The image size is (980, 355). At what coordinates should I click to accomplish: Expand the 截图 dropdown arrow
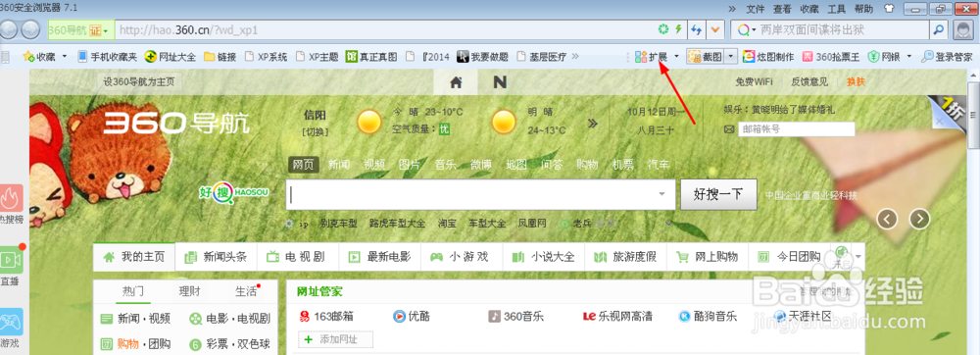click(731, 57)
